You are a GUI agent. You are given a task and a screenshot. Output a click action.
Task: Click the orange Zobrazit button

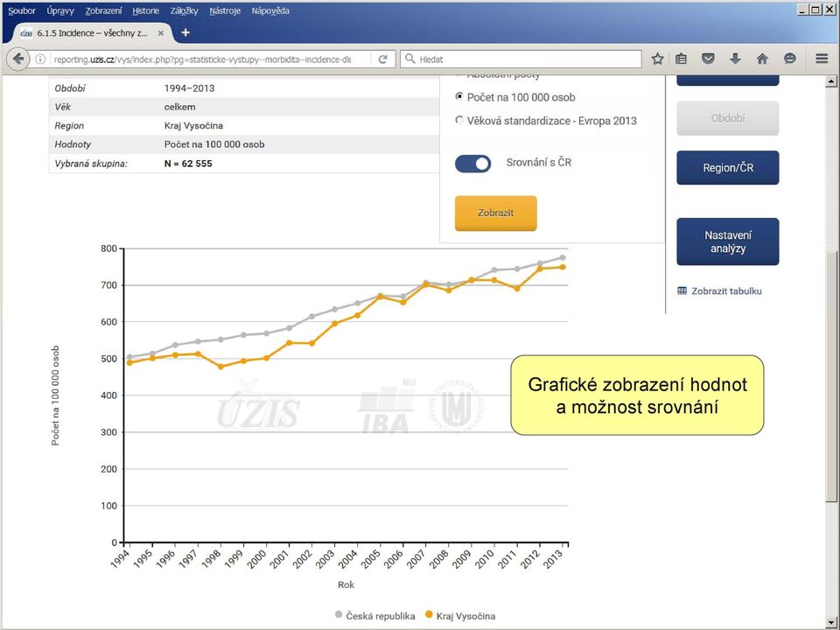495,213
